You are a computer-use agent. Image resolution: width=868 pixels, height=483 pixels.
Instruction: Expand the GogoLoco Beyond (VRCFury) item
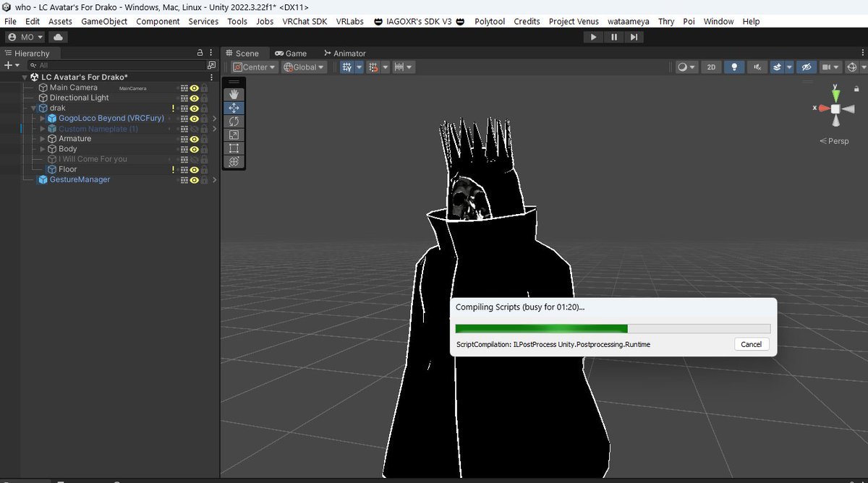pos(43,118)
